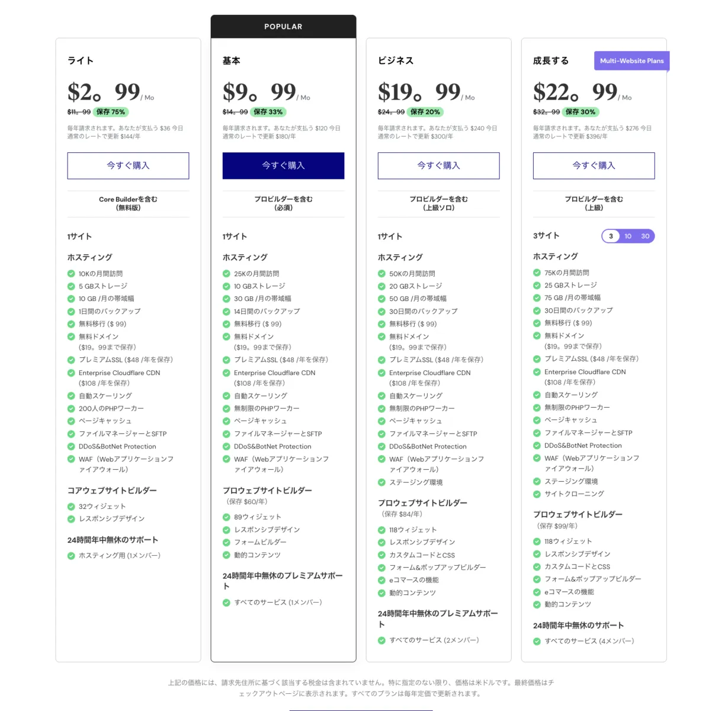
Task: Click the checkmark next to 14日間のバックアップ
Action: point(226,312)
